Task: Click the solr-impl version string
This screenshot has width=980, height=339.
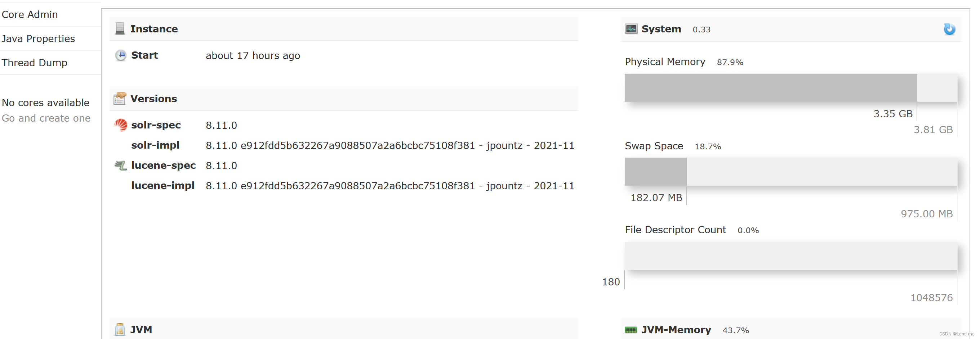Action: pyautogui.click(x=389, y=145)
